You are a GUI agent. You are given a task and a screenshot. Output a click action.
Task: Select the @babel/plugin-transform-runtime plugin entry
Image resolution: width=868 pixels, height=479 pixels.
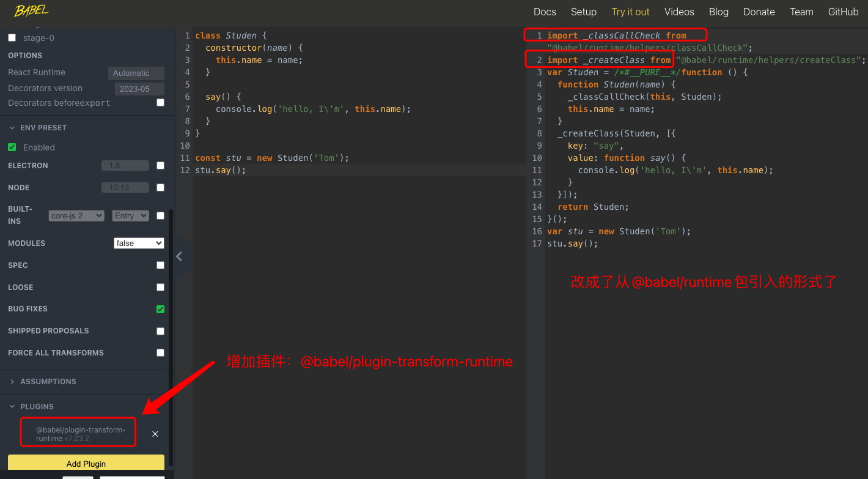coord(81,434)
